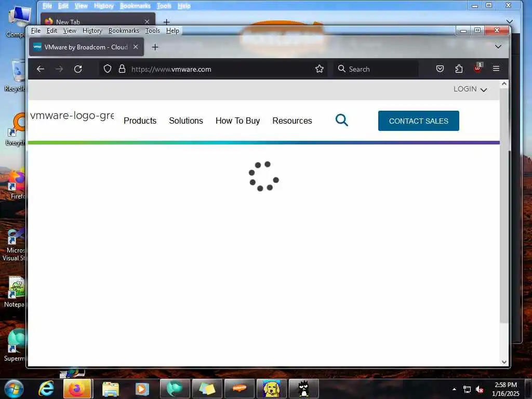Open the History menu in the front window
532x399 pixels.
92,31
